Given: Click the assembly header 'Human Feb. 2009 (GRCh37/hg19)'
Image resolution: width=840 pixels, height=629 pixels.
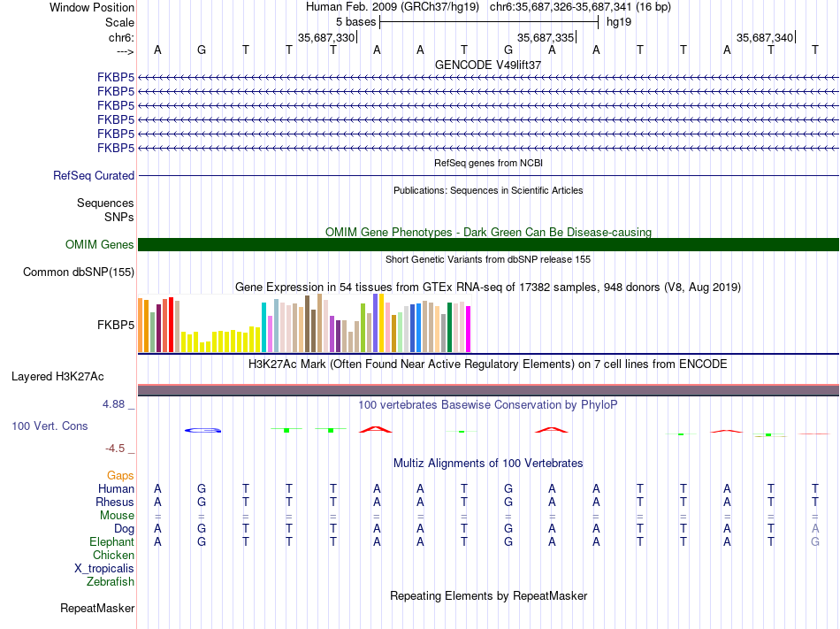Looking at the screenshot, I should coord(392,7).
